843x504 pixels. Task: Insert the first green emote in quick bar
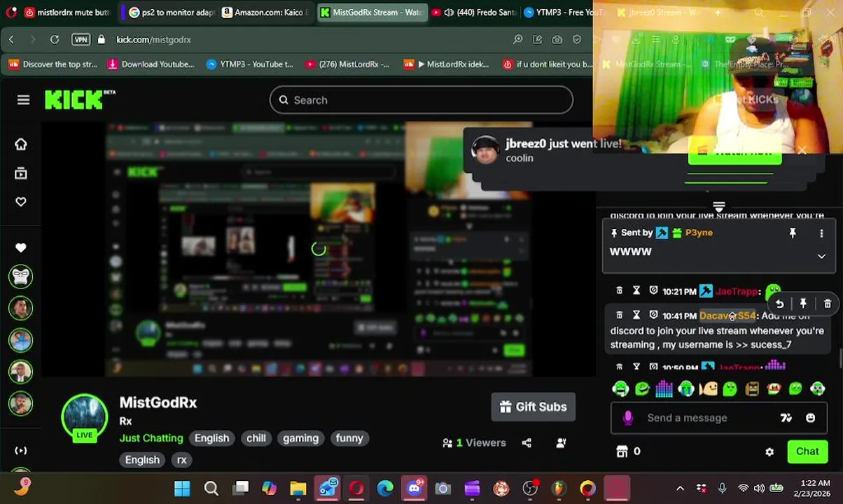(x=620, y=388)
